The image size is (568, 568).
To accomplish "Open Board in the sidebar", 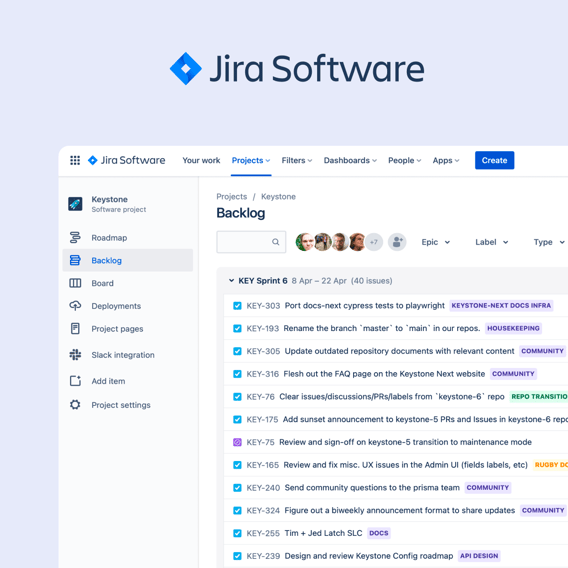I will [128, 283].
